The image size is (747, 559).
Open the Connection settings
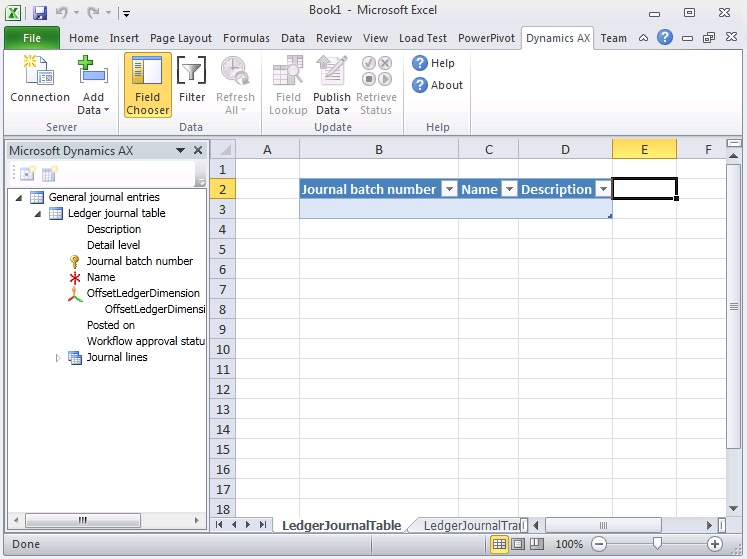(x=40, y=79)
